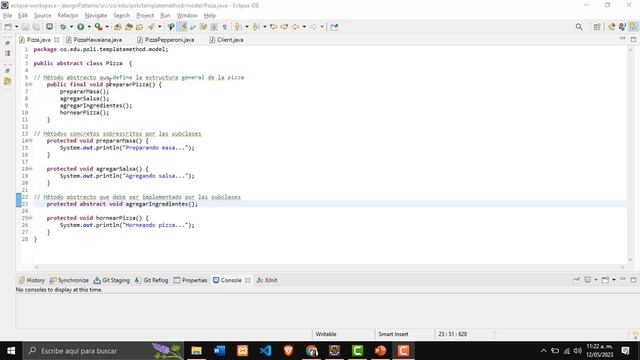Open Visual Studio Code from taskbar
Image resolution: width=640 pixels, height=360 pixels.
(x=265, y=351)
